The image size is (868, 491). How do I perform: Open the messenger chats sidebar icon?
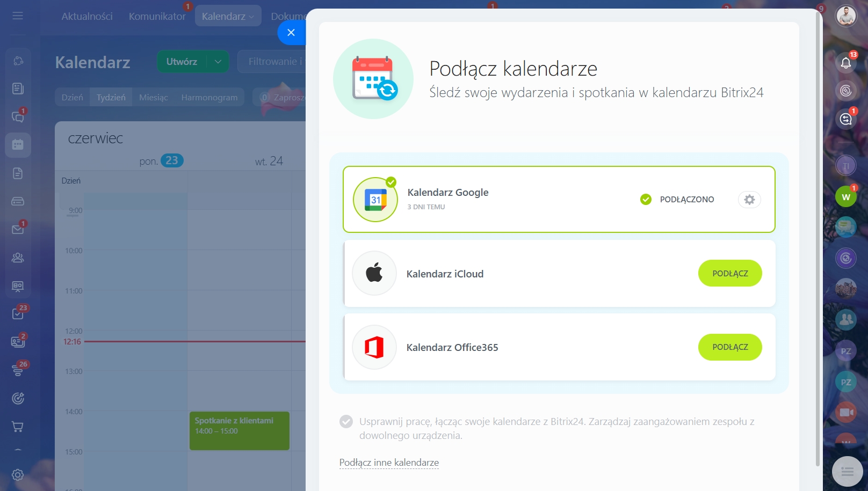[x=18, y=116]
